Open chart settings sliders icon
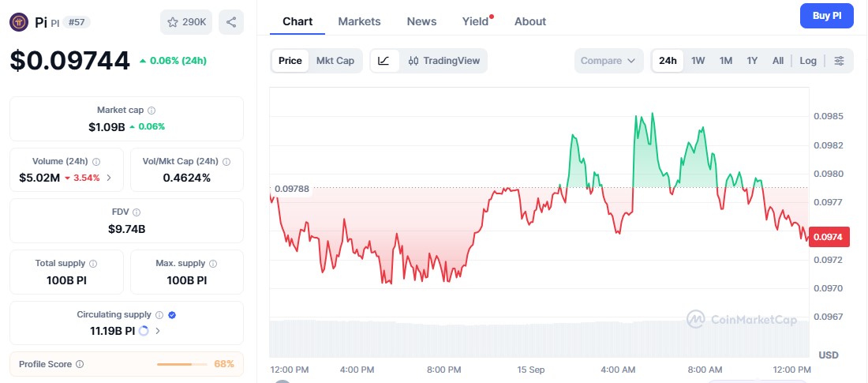Viewport: 868px width, 383px height. [x=840, y=61]
